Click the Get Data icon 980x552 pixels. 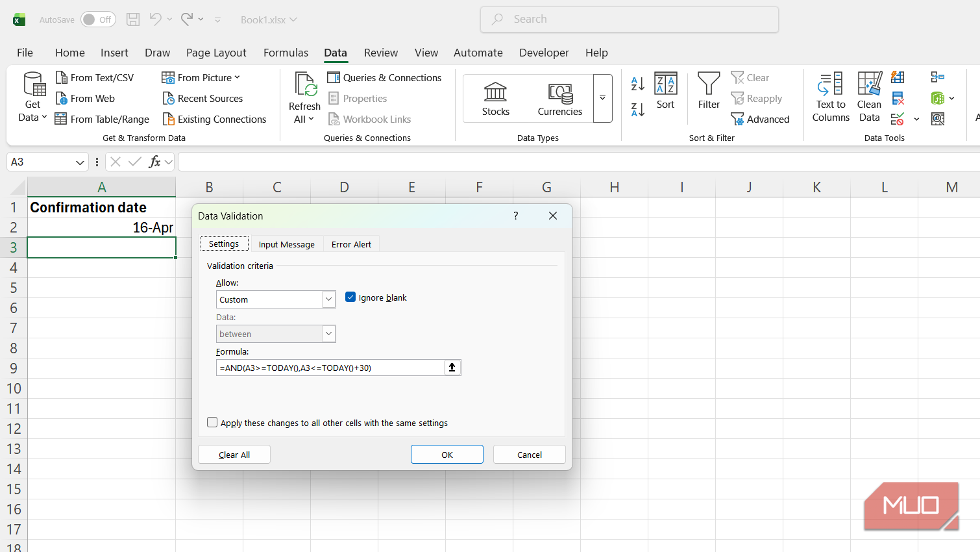(x=33, y=84)
